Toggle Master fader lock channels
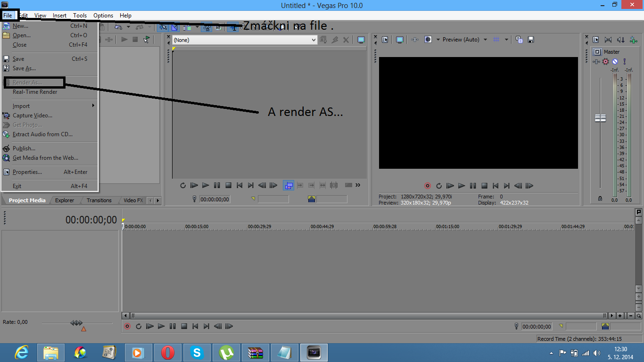This screenshot has height=362, width=644. tap(600, 199)
